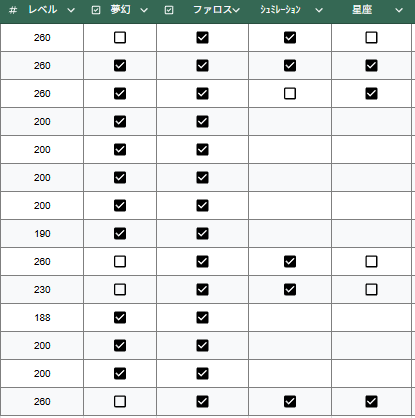Uncheck ファロス box in the 190 row

202,233
